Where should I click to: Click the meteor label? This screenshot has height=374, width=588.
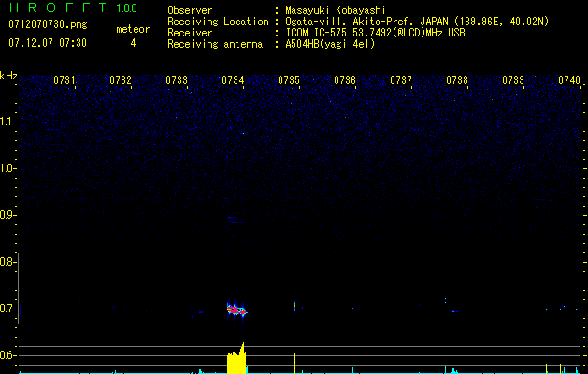(x=133, y=29)
